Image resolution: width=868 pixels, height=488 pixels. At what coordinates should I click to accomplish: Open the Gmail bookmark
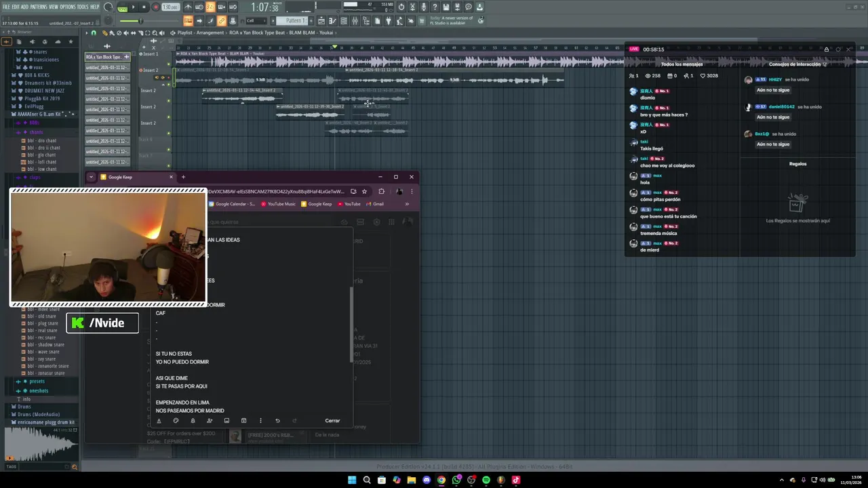point(375,203)
